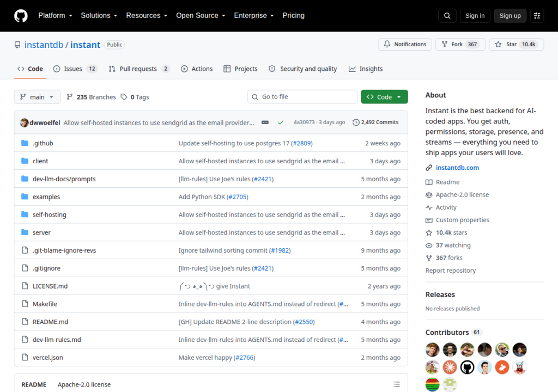Click the eye icon next to watching
Viewport: 558px width, 392px height.
429,246
